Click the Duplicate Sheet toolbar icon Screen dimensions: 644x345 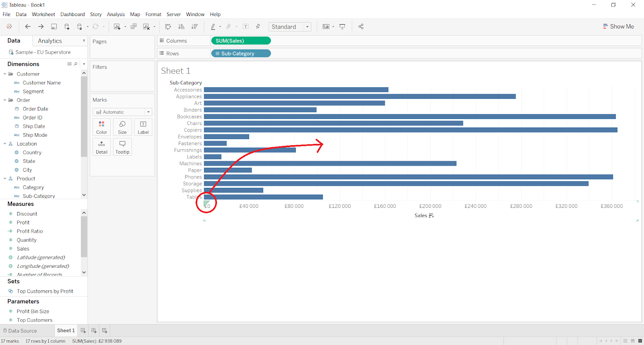(x=134, y=27)
